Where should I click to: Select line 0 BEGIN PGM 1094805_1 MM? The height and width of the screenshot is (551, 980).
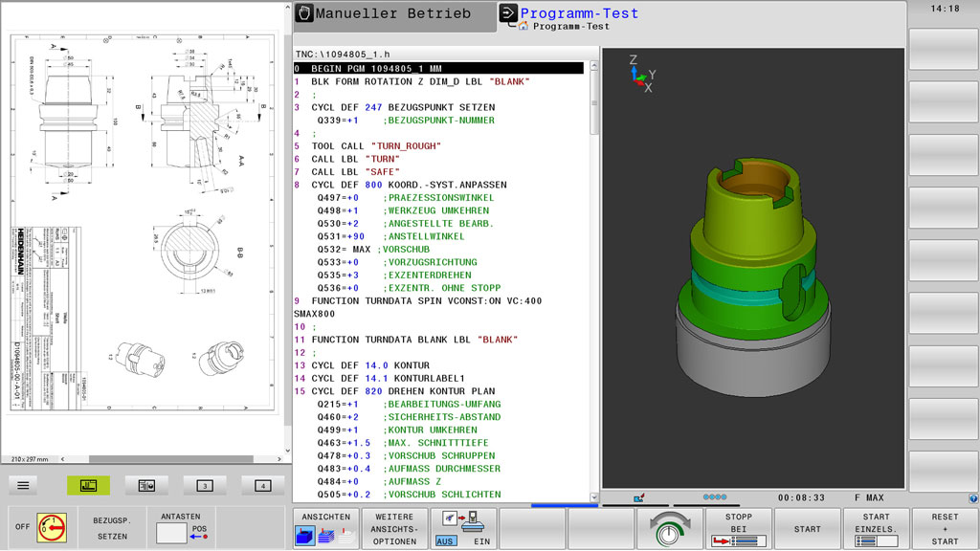click(438, 69)
